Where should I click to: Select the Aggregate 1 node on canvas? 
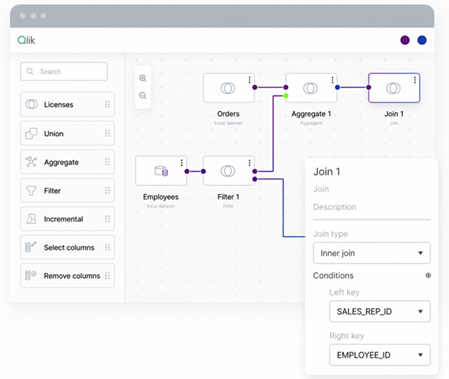[x=311, y=88]
